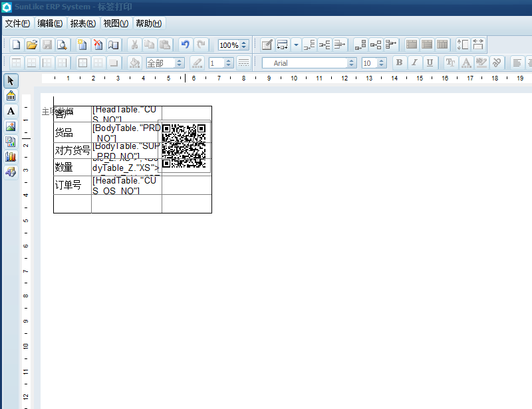Save the report with the floppy disk icon
This screenshot has width=532, height=409.
coord(47,45)
